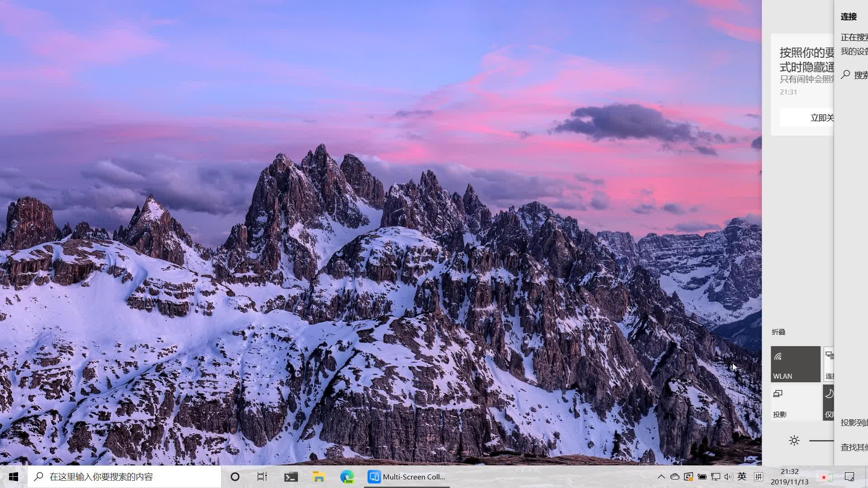This screenshot has height=488, width=868.
Task: Click the taskbar search box
Action: (x=124, y=477)
